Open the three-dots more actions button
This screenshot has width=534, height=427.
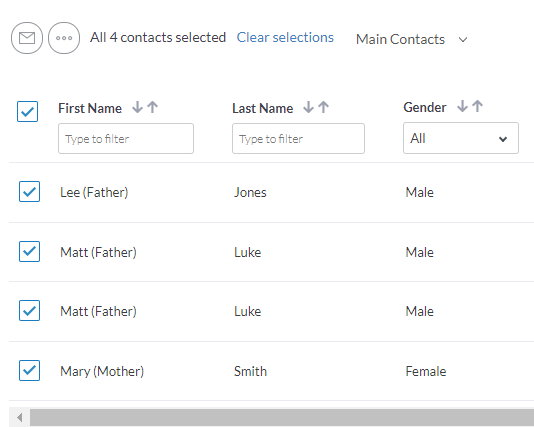pyautogui.click(x=64, y=38)
